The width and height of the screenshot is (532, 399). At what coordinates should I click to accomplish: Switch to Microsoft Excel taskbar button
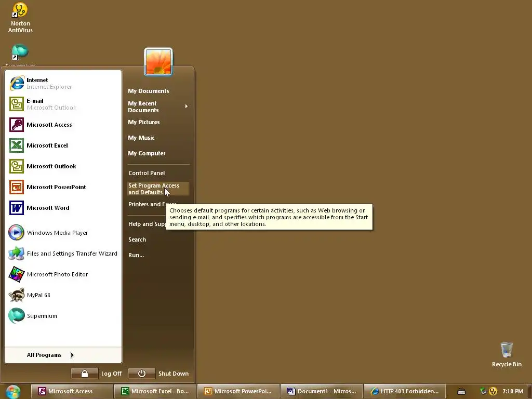(155, 391)
